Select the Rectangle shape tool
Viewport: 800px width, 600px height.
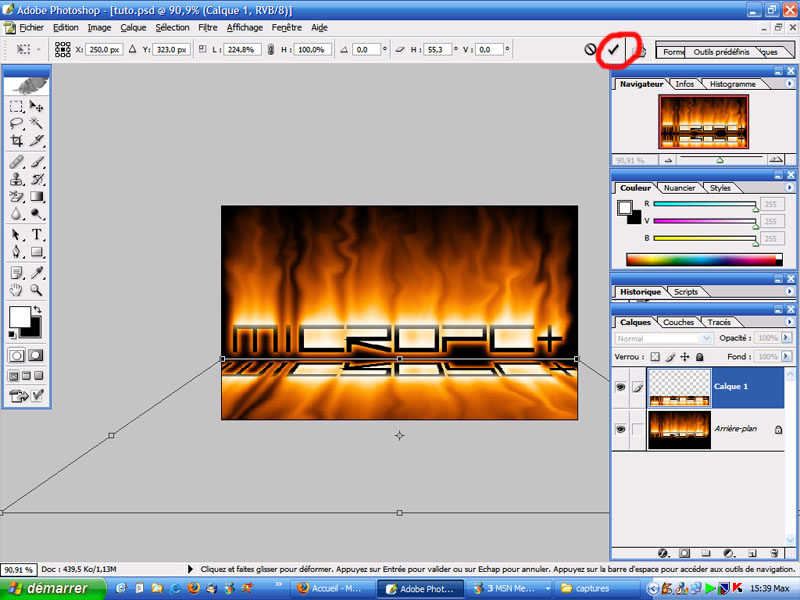tap(36, 252)
